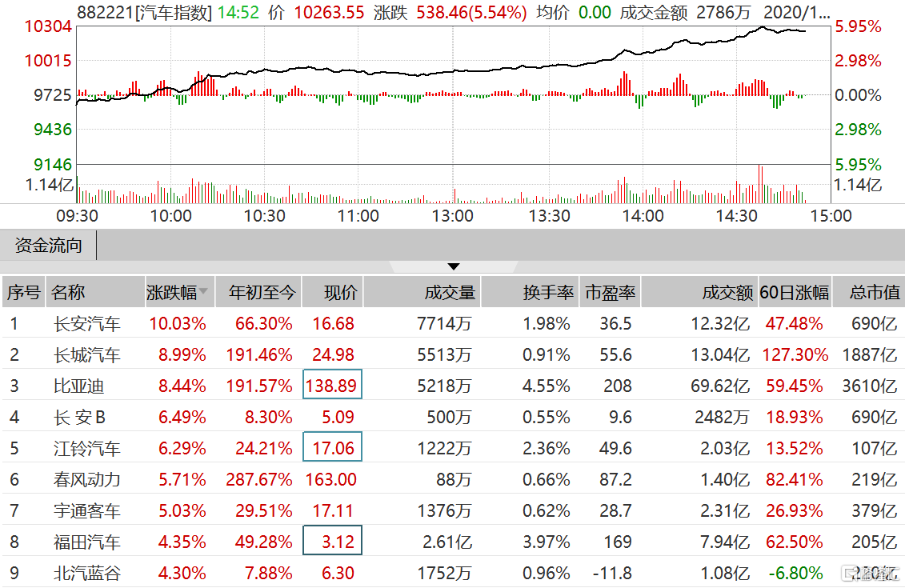Sort the list by 成交额 header
The image size is (905, 588).
pos(727,293)
